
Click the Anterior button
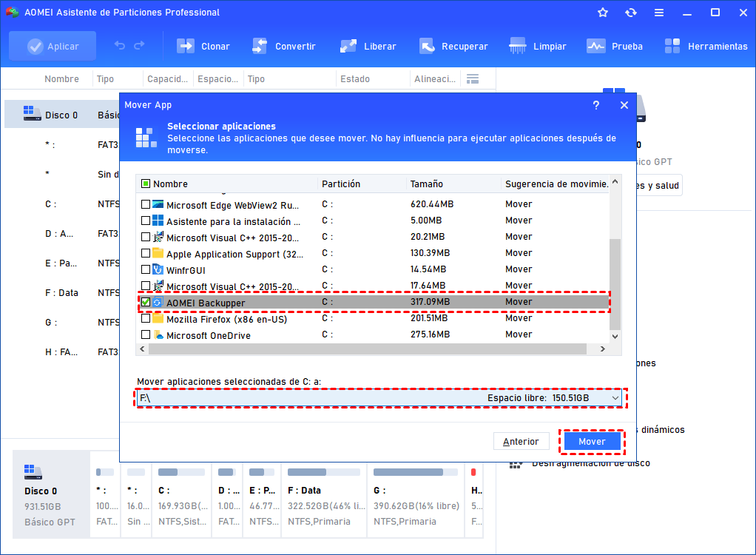coord(522,441)
